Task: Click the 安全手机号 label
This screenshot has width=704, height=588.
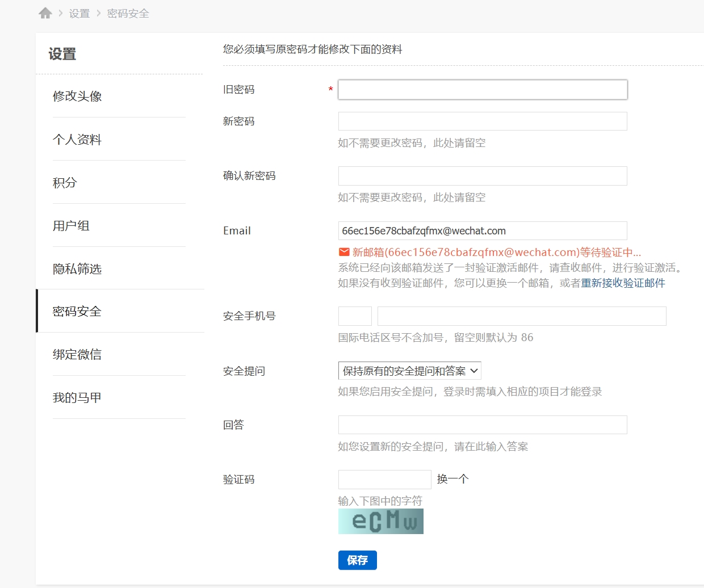Action: 249,316
